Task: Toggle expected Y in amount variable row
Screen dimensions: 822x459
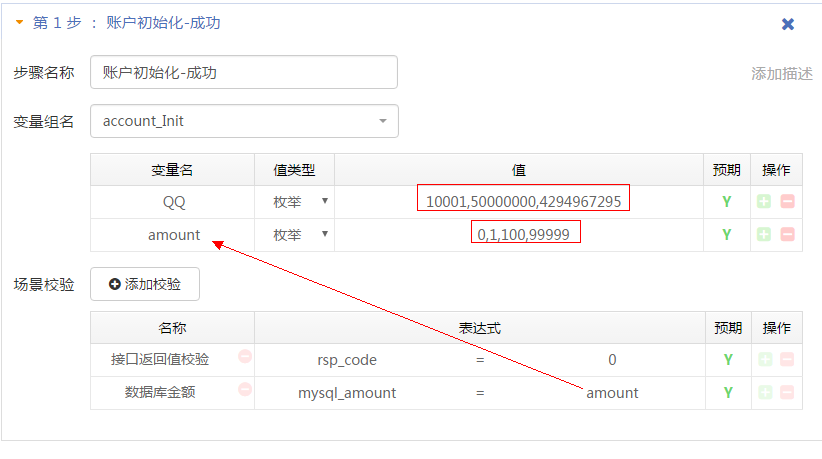Action: pyautogui.click(x=727, y=235)
